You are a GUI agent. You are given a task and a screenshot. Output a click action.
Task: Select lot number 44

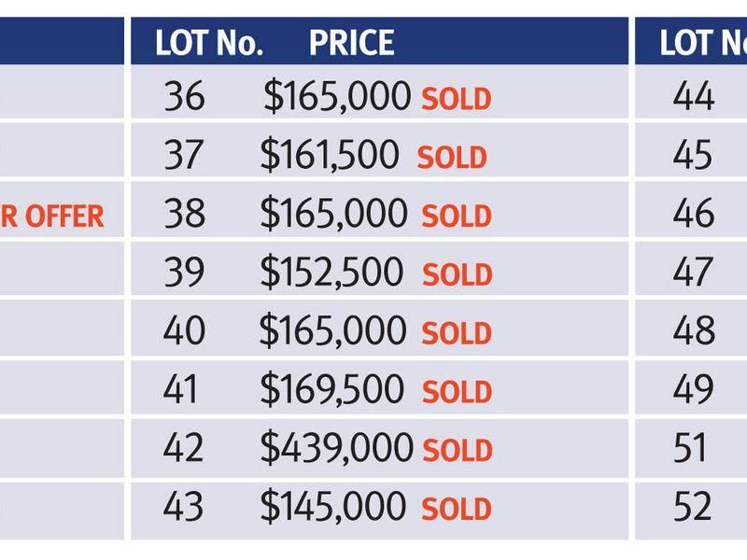click(x=694, y=96)
